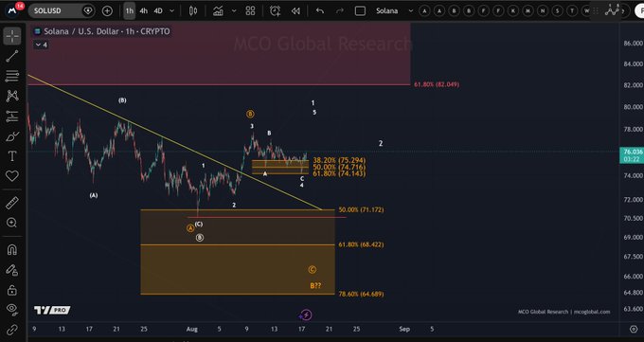Click the Aug label on time axis

tap(192, 329)
